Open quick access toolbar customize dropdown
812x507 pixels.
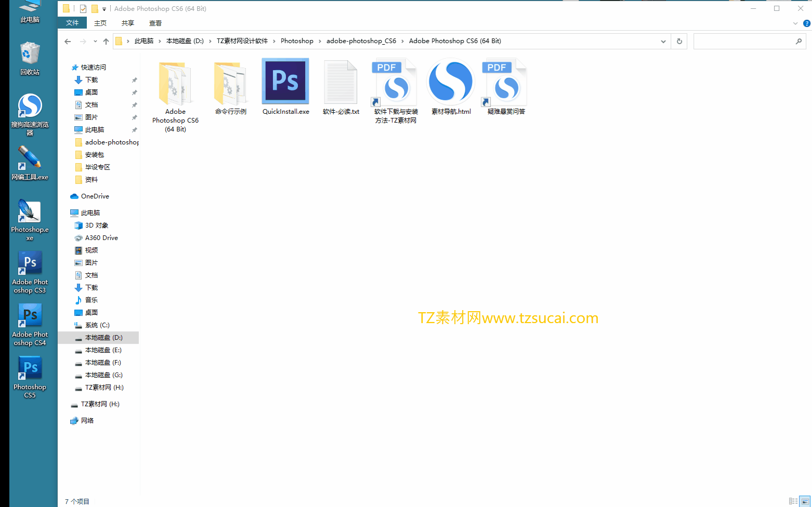[x=104, y=9]
